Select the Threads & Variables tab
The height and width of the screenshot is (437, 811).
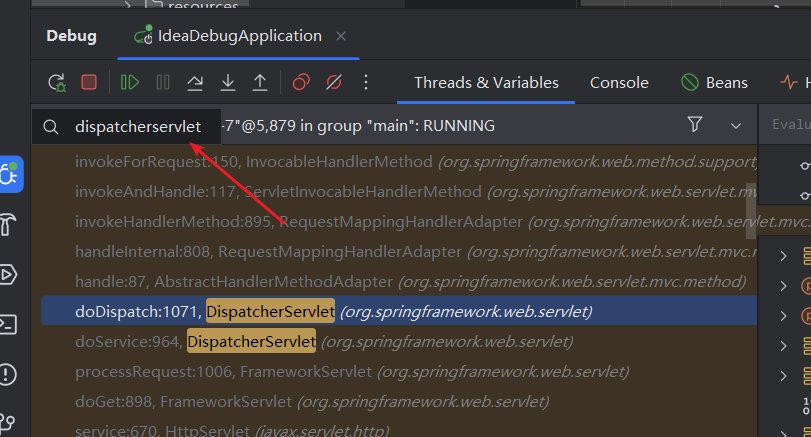pos(486,83)
